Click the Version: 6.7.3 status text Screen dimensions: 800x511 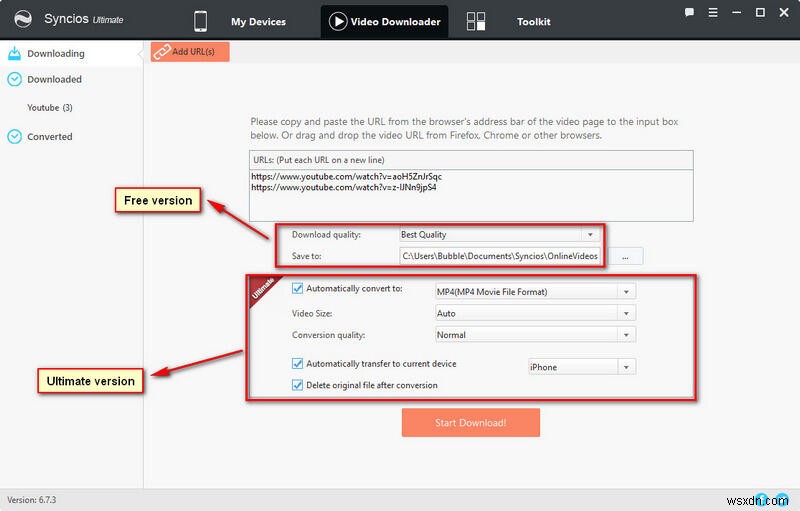click(x=32, y=500)
